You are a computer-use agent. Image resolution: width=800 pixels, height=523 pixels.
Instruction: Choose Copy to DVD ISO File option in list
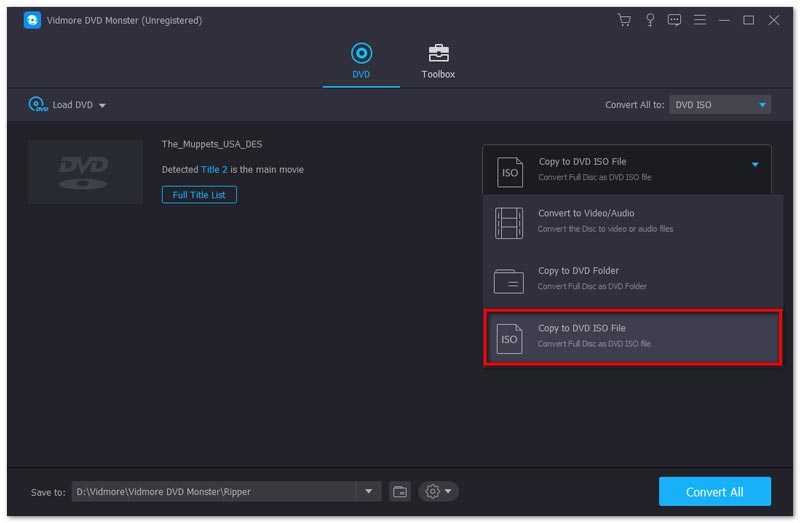click(633, 336)
